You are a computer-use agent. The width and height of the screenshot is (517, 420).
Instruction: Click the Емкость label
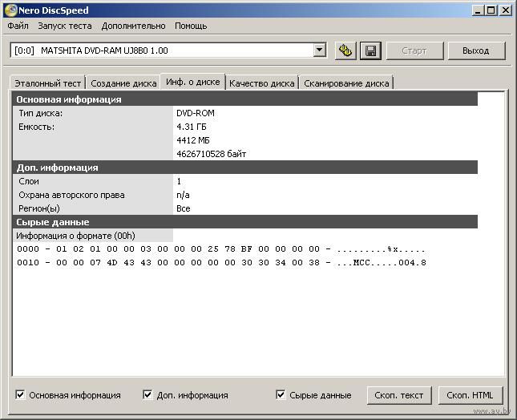click(37, 127)
